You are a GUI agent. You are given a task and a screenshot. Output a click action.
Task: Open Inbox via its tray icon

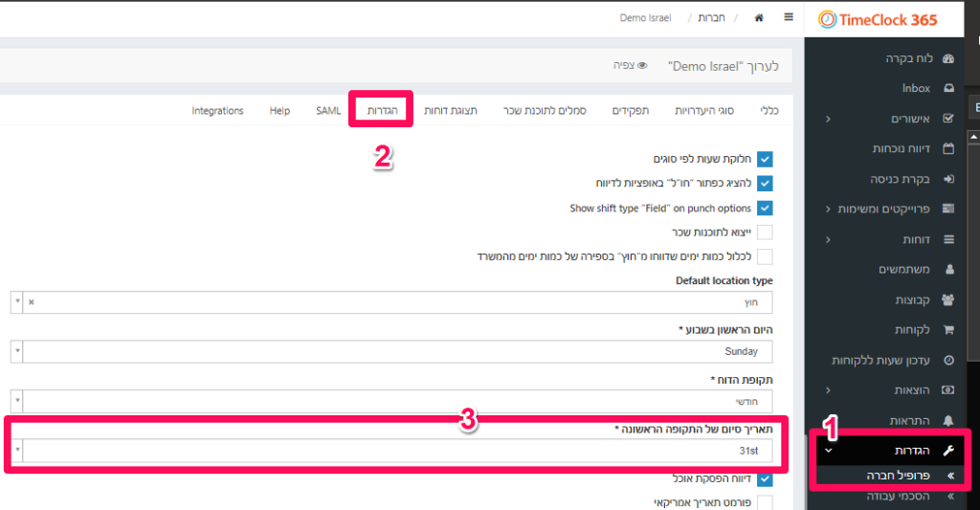pyautogui.click(x=948, y=88)
